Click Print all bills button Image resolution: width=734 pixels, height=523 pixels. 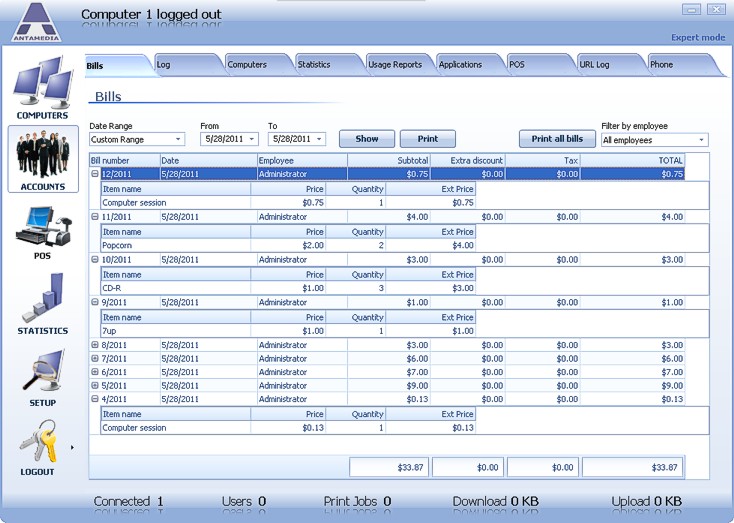coord(557,139)
